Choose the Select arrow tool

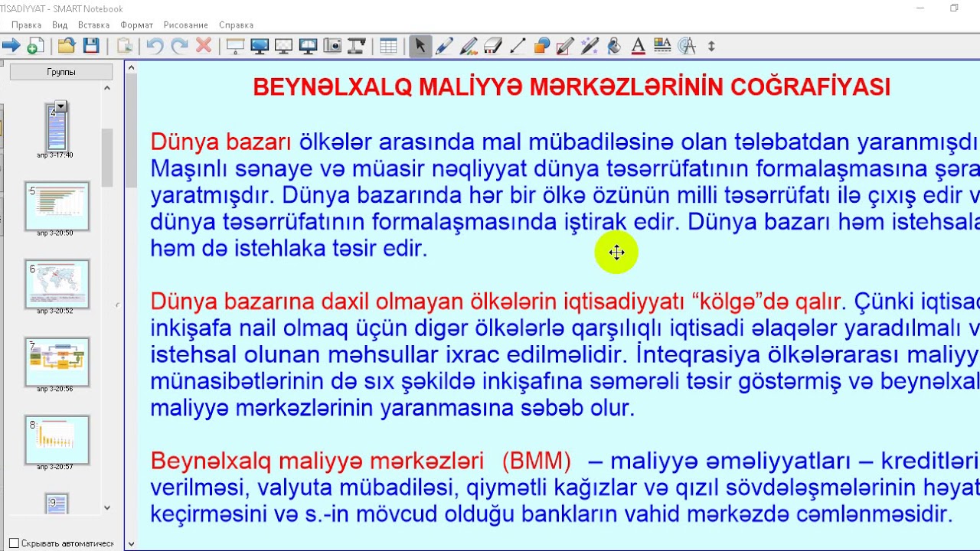[x=420, y=46]
